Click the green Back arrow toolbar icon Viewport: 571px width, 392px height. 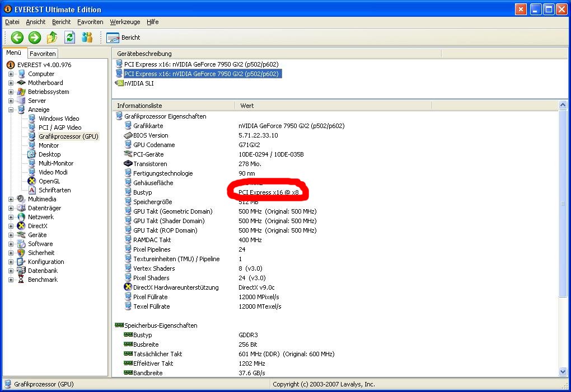pyautogui.click(x=17, y=37)
